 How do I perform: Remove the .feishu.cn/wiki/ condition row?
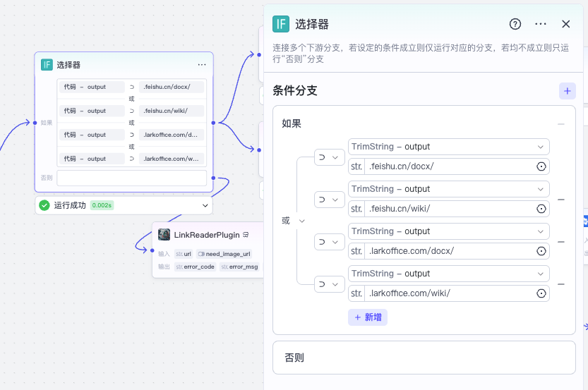coord(561,200)
